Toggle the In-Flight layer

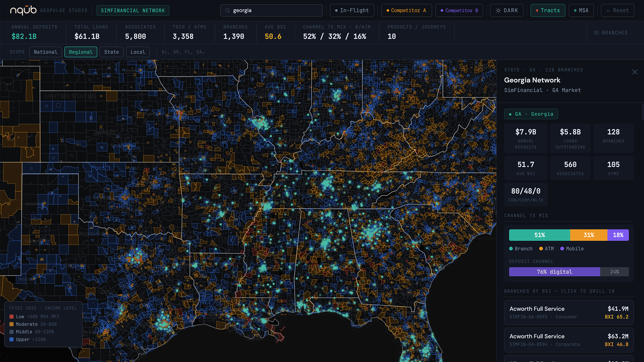(x=352, y=10)
